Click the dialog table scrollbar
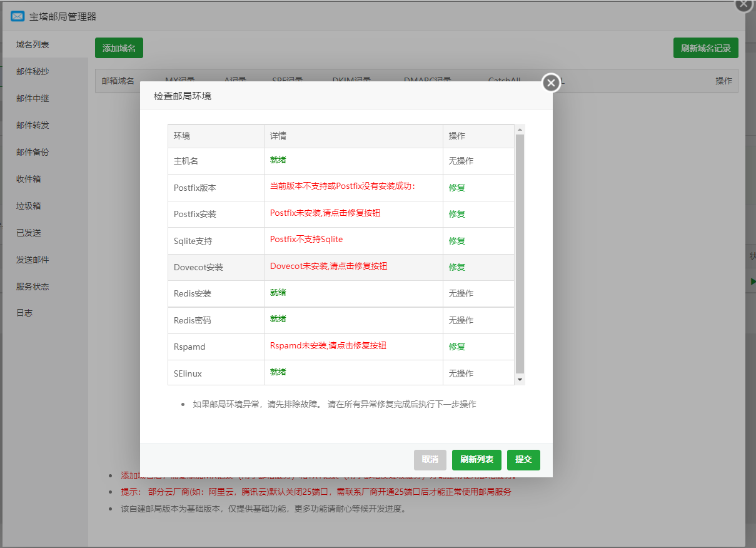Screen dimensions: 756x548 [519, 250]
